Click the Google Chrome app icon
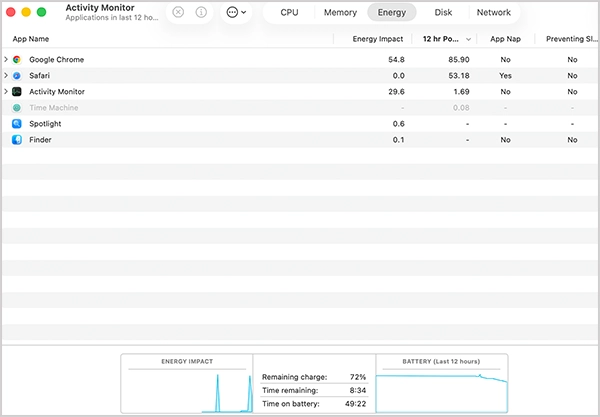The width and height of the screenshot is (600, 417). point(17,60)
